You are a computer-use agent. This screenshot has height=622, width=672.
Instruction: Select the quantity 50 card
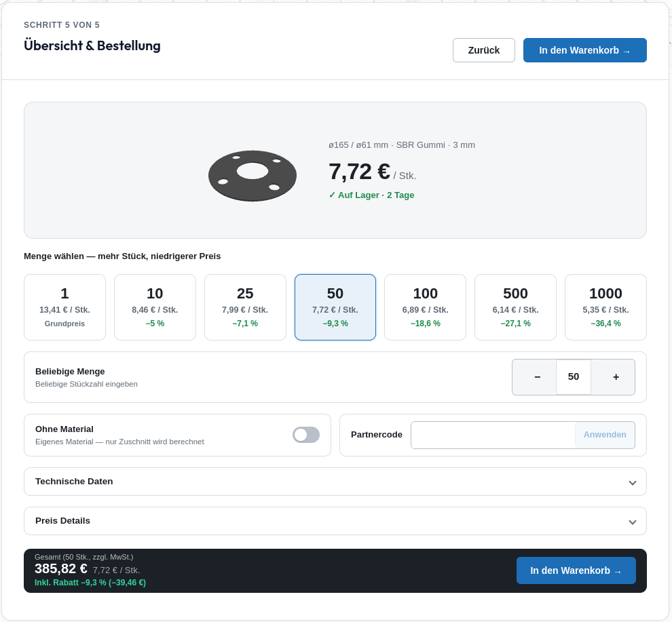pos(335,307)
